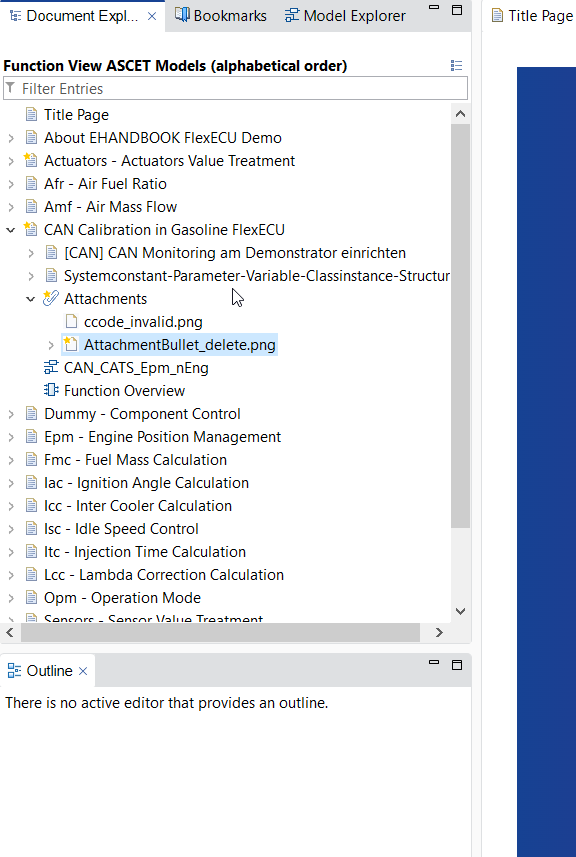Click the Function Overview component icon
The image size is (576, 857).
pyautogui.click(x=51, y=390)
